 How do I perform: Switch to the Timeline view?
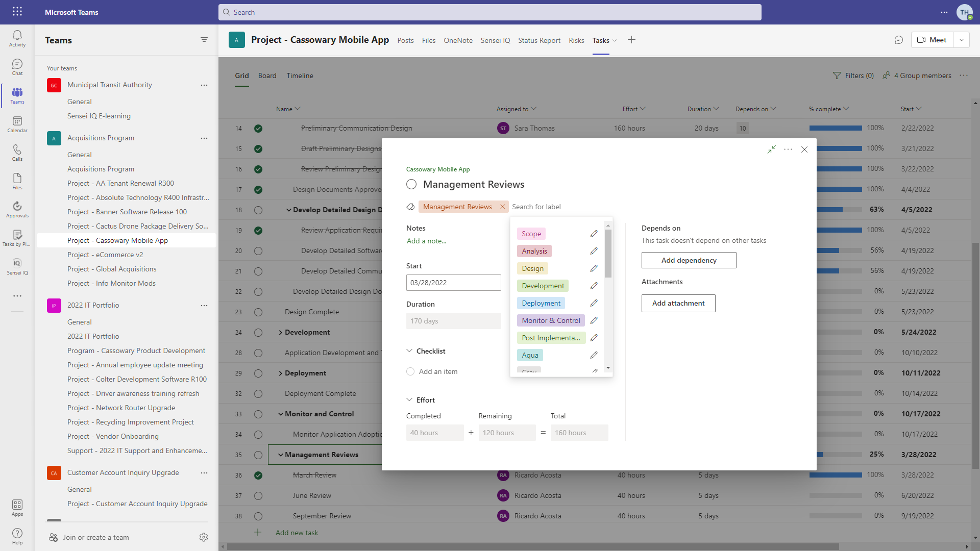[x=300, y=76]
